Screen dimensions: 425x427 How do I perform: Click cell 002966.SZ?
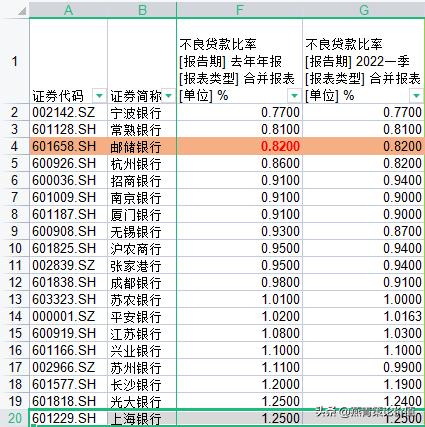click(x=68, y=367)
